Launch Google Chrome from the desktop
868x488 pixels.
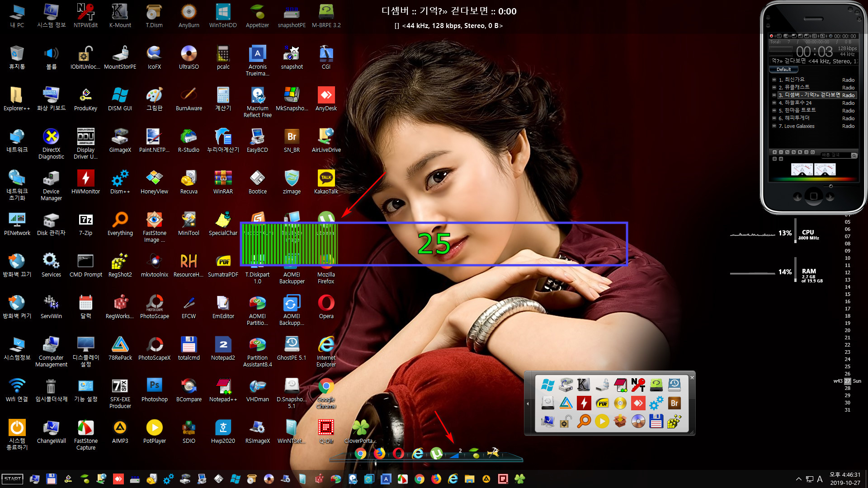pyautogui.click(x=326, y=393)
